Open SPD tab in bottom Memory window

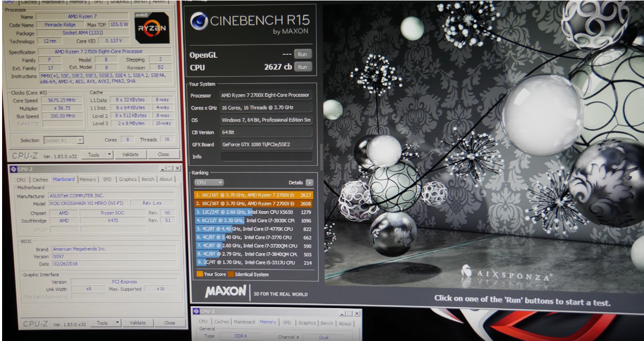pyautogui.click(x=287, y=323)
